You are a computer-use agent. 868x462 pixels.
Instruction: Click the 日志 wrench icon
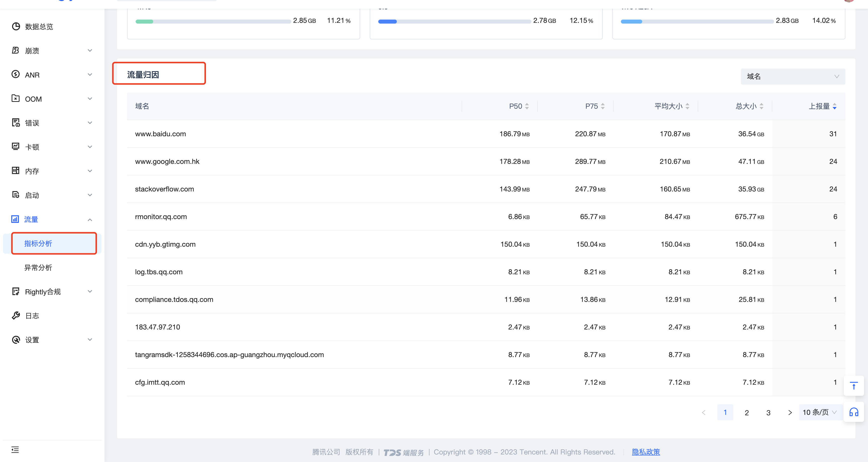16,315
